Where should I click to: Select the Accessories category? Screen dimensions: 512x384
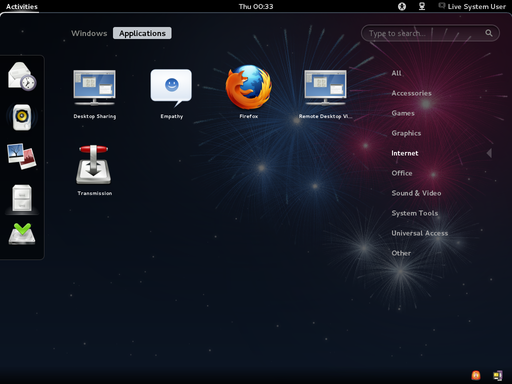[x=411, y=93]
